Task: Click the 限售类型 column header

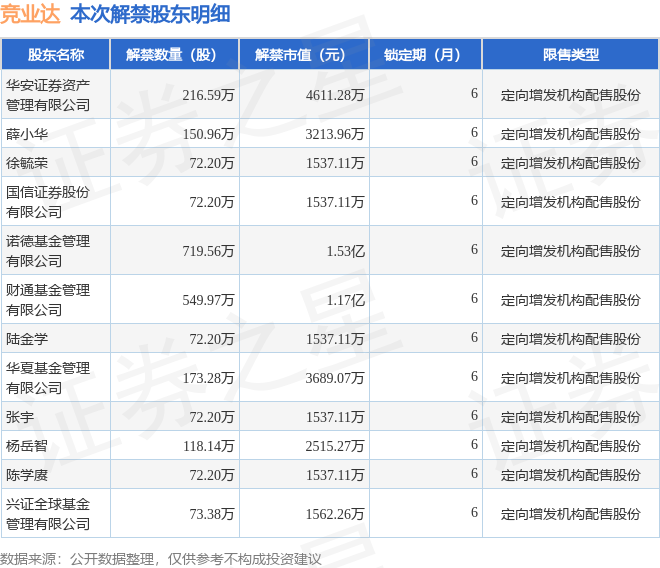Action: click(x=571, y=55)
